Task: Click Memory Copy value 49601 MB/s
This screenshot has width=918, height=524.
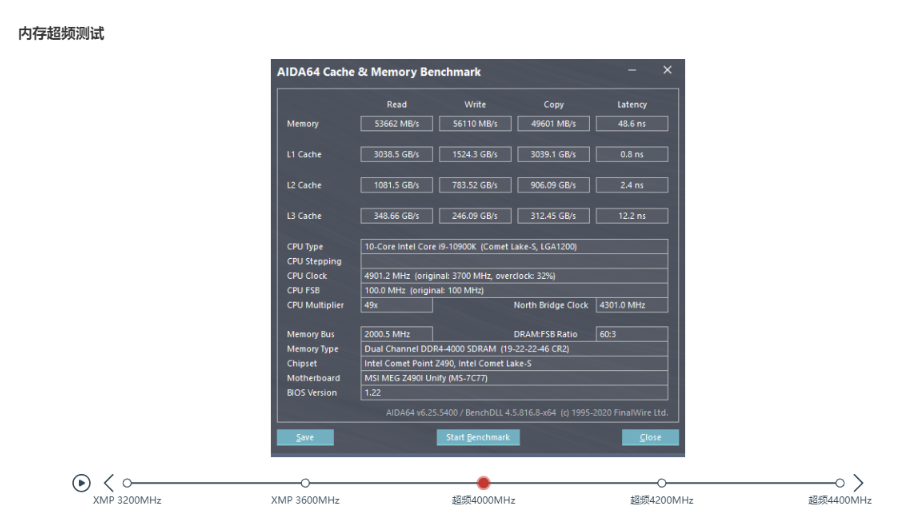Action: [553, 124]
